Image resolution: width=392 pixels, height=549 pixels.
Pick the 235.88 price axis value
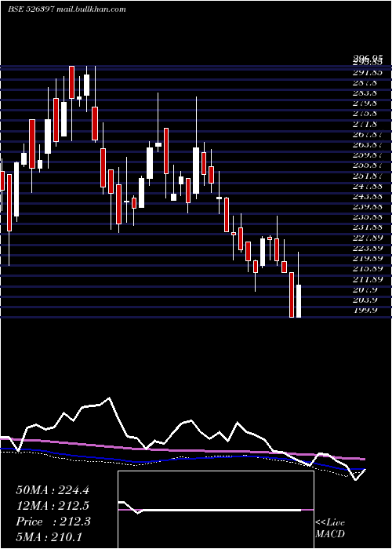[x=367, y=217]
